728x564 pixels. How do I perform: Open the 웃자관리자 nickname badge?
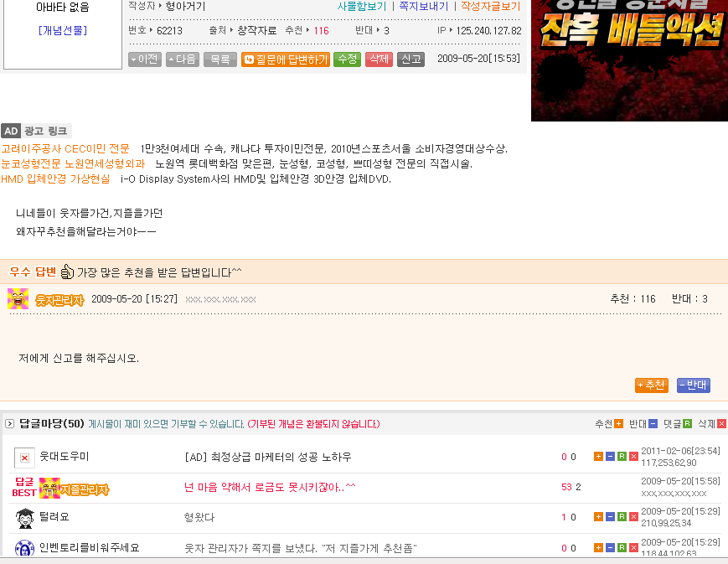coord(59,300)
